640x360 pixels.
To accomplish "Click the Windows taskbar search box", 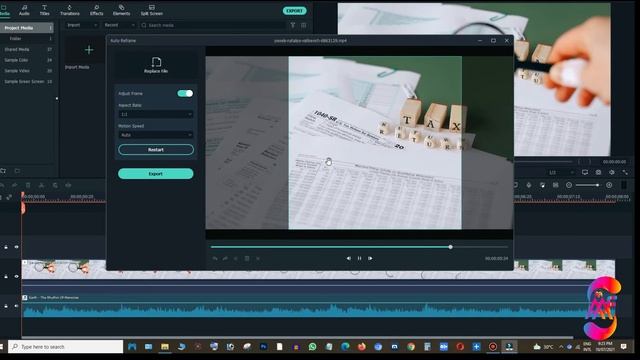I will click(x=66, y=347).
